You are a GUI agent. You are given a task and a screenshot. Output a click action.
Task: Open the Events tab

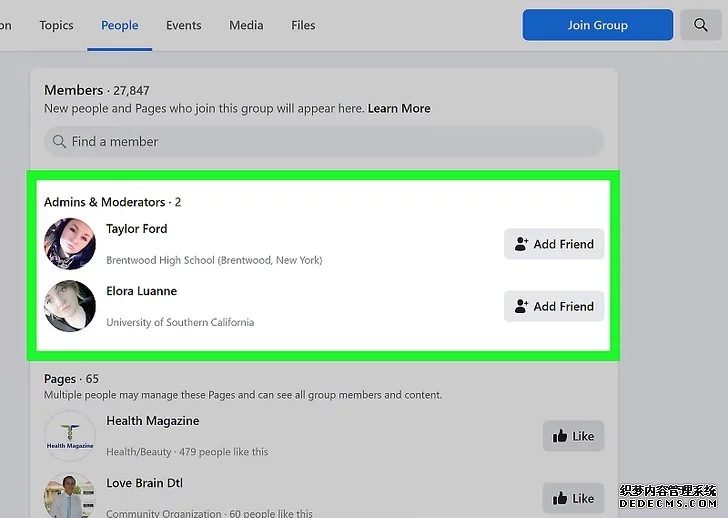[184, 25]
